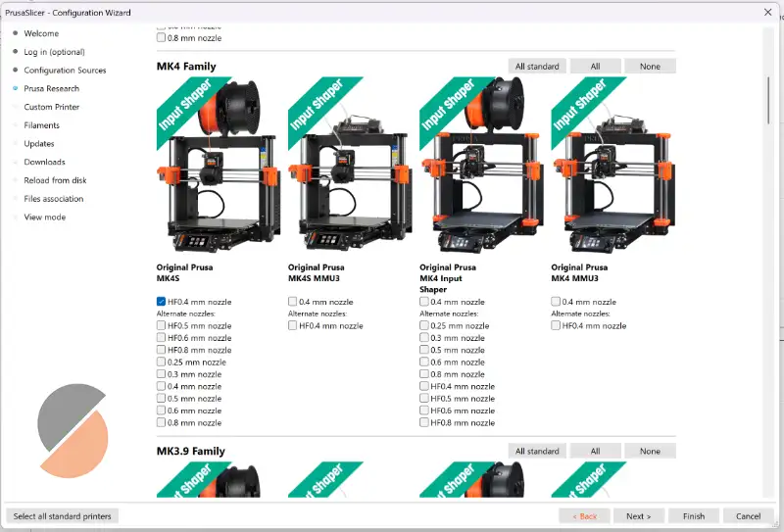Image resolution: width=784 pixels, height=532 pixels.
Task: Check 0.25 mm nozzle under MK4S
Action: click(161, 362)
